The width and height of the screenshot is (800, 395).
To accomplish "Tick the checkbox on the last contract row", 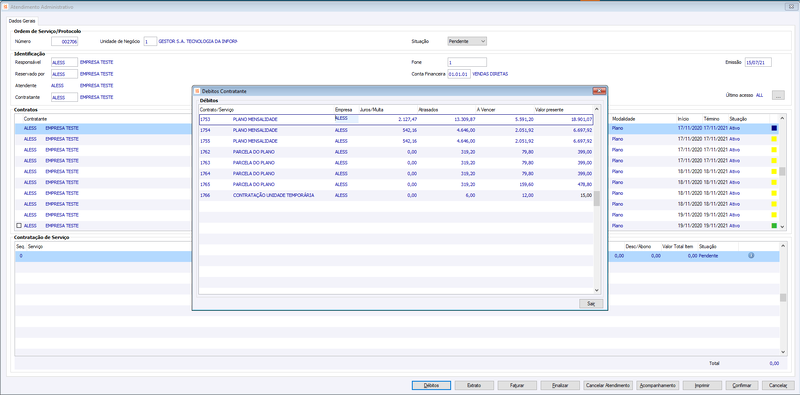I will click(19, 226).
